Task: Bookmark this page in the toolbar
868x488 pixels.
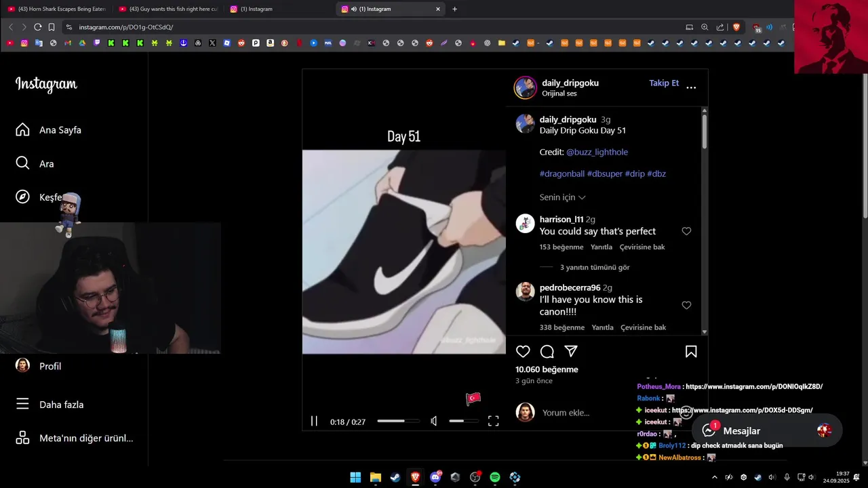Action: pos(51,27)
